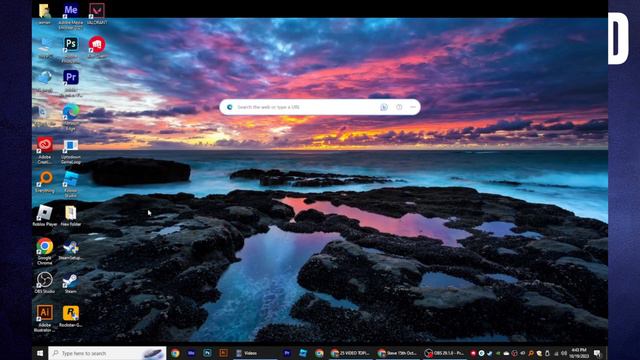640x360 pixels.
Task: Launch the Microsoft Edge desktop shortcut
Action: pyautogui.click(x=71, y=117)
